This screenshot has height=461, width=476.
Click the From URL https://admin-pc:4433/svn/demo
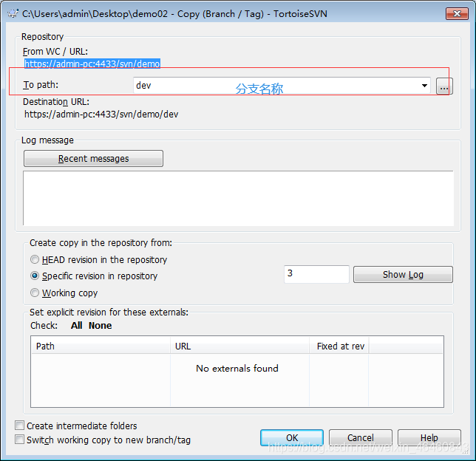[92, 64]
